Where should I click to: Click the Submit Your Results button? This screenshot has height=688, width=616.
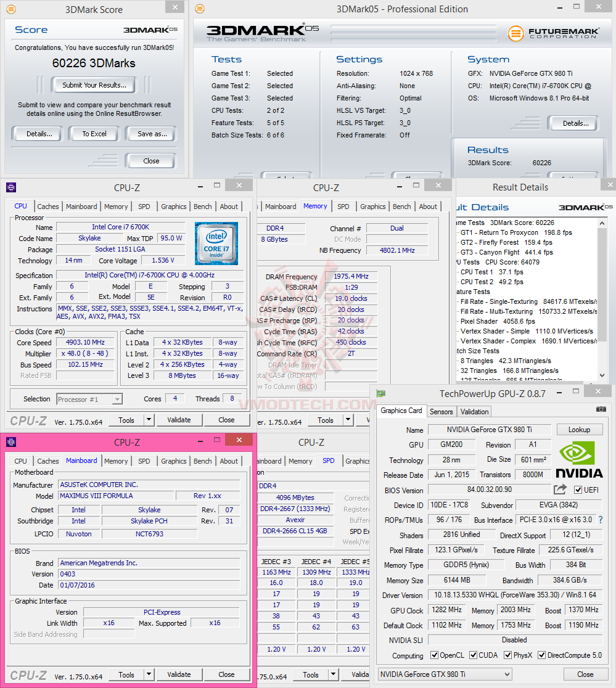pyautogui.click(x=94, y=85)
